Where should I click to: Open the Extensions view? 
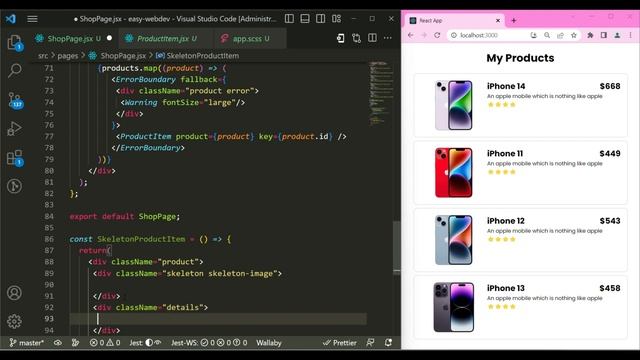point(15,158)
